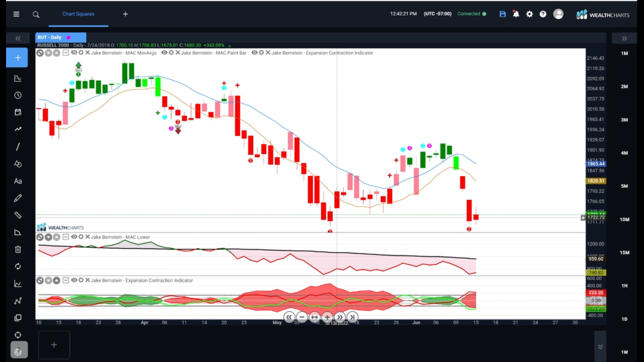This screenshot has height=362, width=644.
Task: Open the calendar events tool
Action: (x=18, y=112)
